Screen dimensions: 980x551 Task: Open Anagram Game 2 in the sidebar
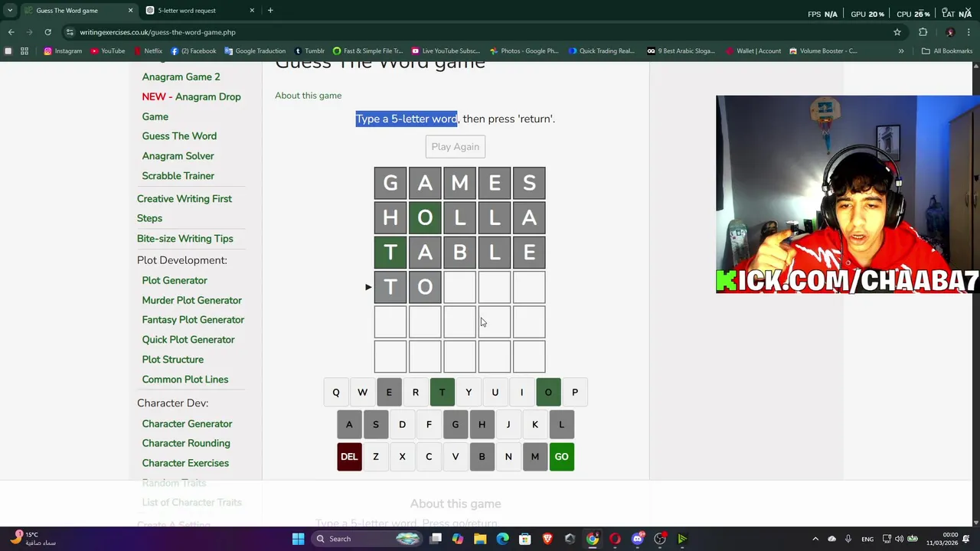point(181,77)
